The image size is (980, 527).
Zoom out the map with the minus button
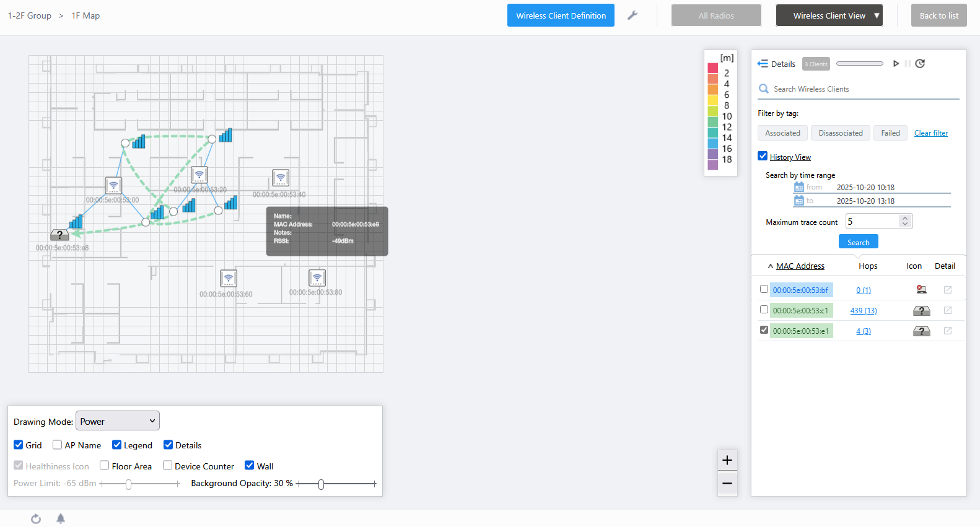(x=727, y=483)
